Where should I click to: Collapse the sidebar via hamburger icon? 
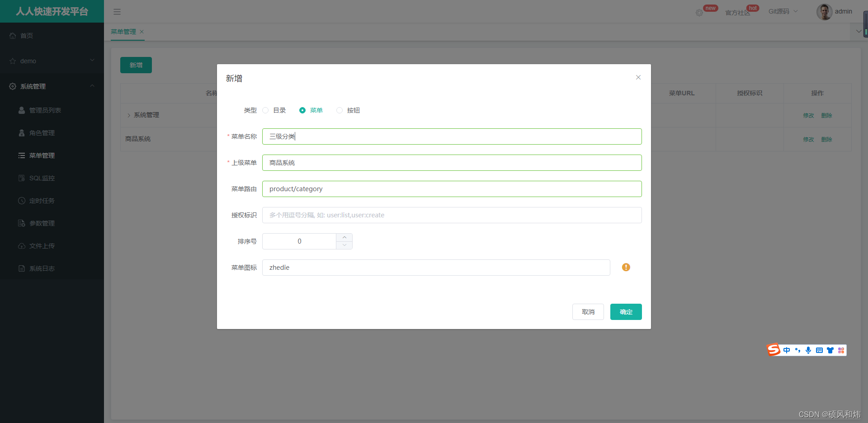(x=117, y=12)
